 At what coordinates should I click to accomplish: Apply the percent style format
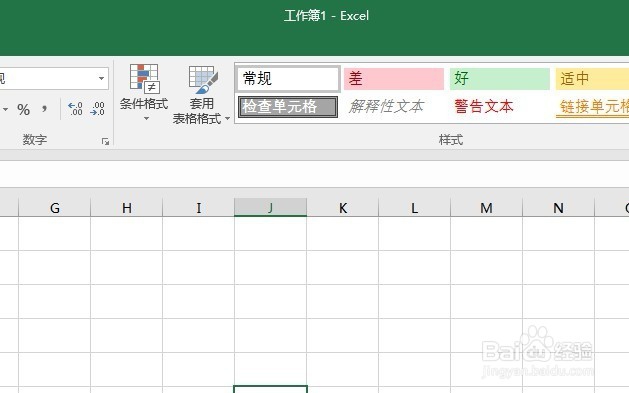pos(24,109)
